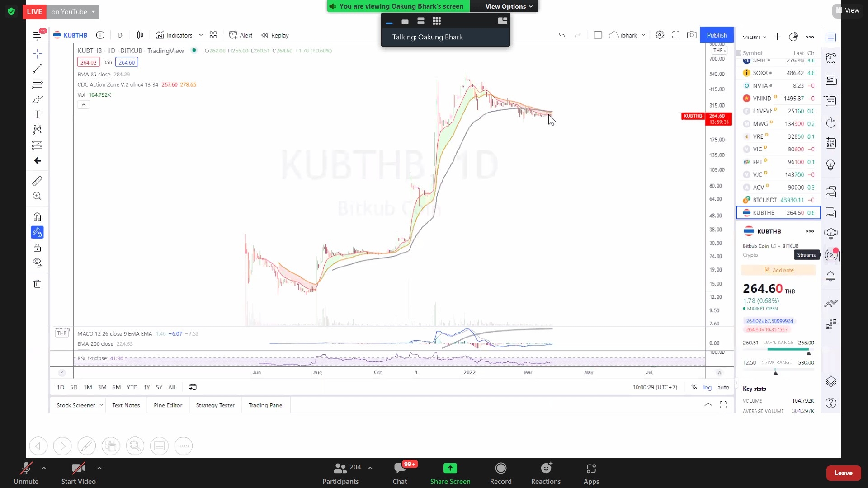The width and height of the screenshot is (868, 488).
Task: Click the Leave meeting button
Action: click(x=843, y=473)
